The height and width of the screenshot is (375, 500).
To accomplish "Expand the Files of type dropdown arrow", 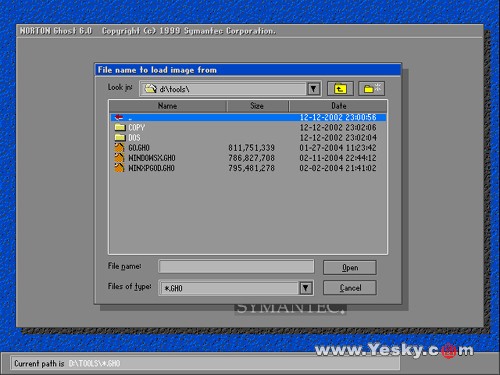I will (x=305, y=288).
